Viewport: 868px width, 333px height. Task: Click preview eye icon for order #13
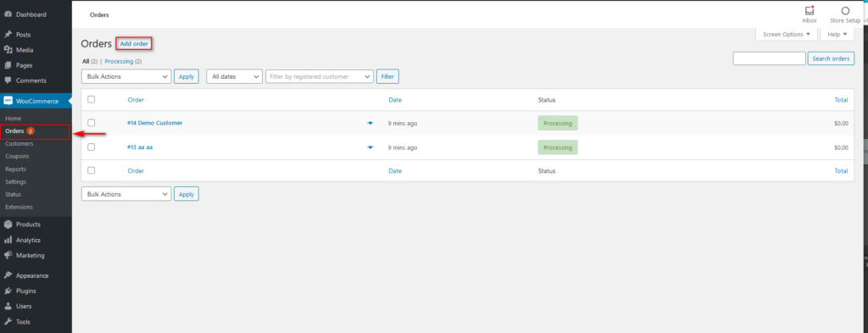point(370,147)
